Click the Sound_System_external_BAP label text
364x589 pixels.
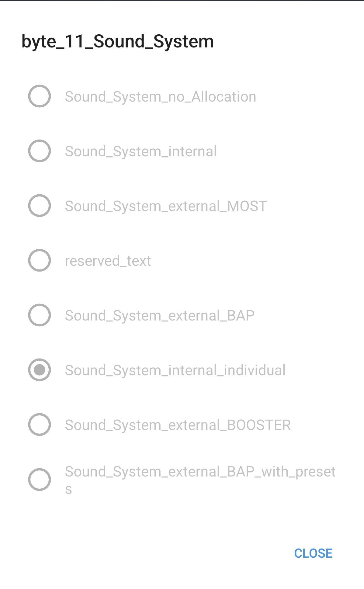(x=159, y=315)
